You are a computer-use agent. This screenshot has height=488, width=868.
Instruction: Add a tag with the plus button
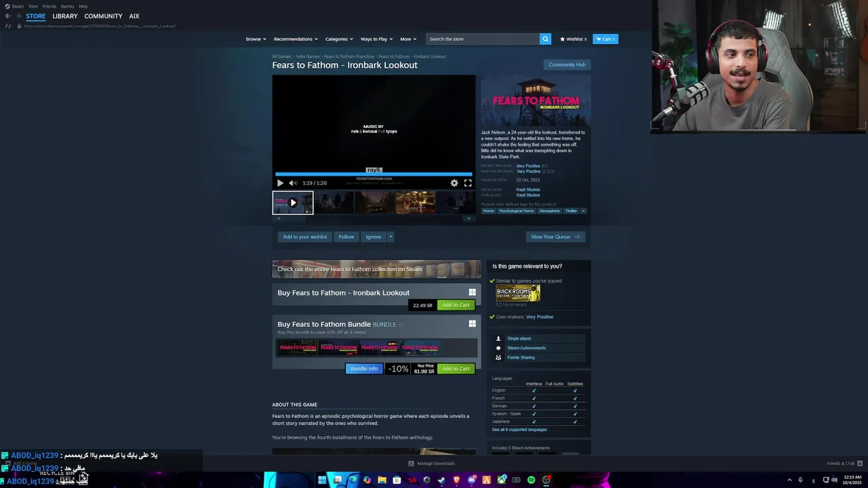click(x=583, y=211)
